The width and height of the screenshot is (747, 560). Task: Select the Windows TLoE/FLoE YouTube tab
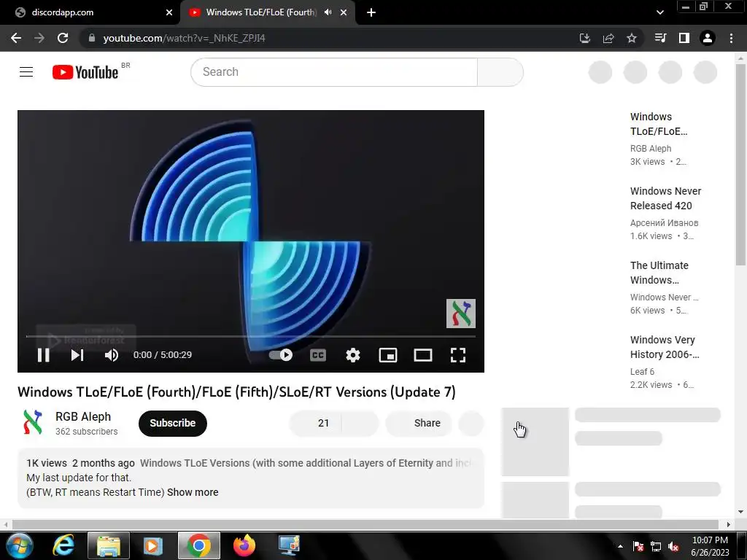261,12
